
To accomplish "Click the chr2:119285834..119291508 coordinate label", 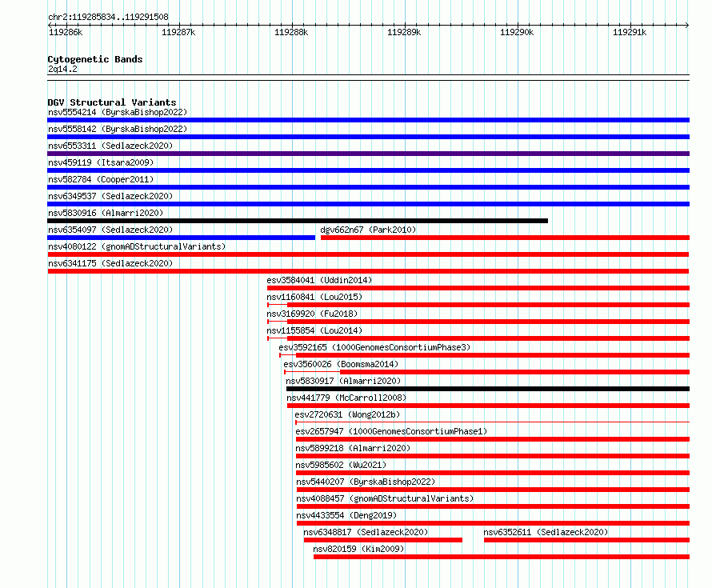I will (x=108, y=17).
